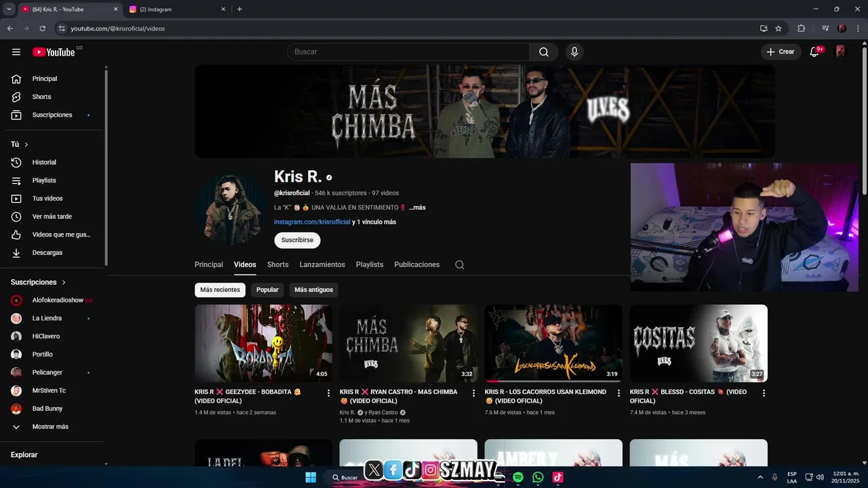Open the account avatar menu
868x488 pixels.
click(840, 52)
